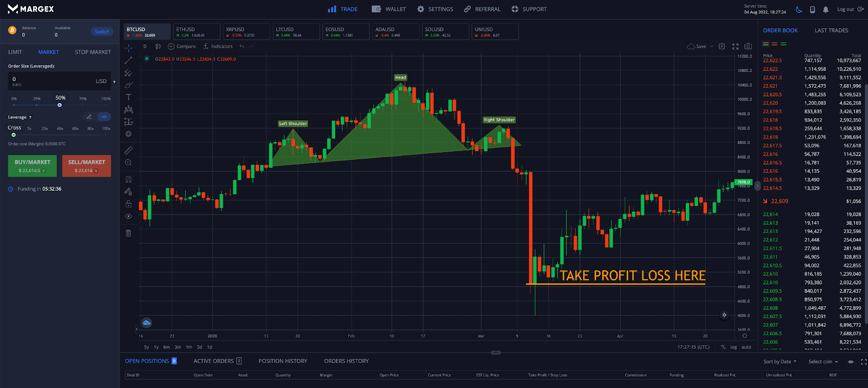Screen dimensions: 868x388
Task: Toggle dark mode with moon icon
Action: pyautogui.click(x=799, y=9)
